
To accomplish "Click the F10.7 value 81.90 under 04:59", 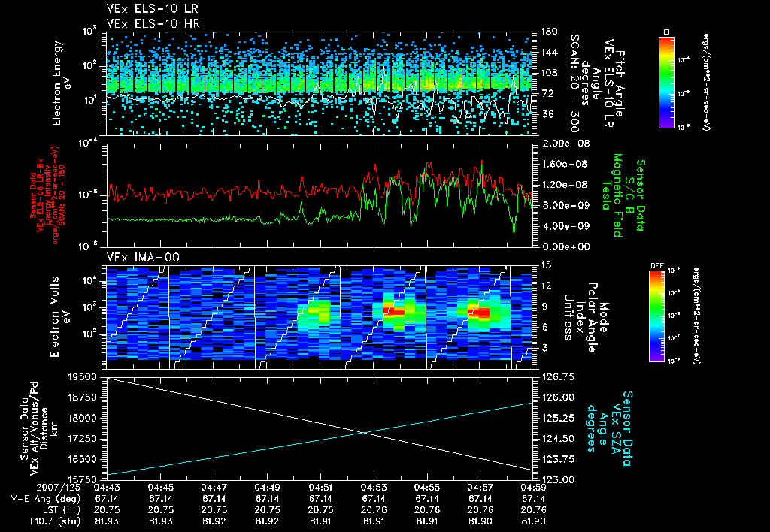I will click(x=533, y=521).
